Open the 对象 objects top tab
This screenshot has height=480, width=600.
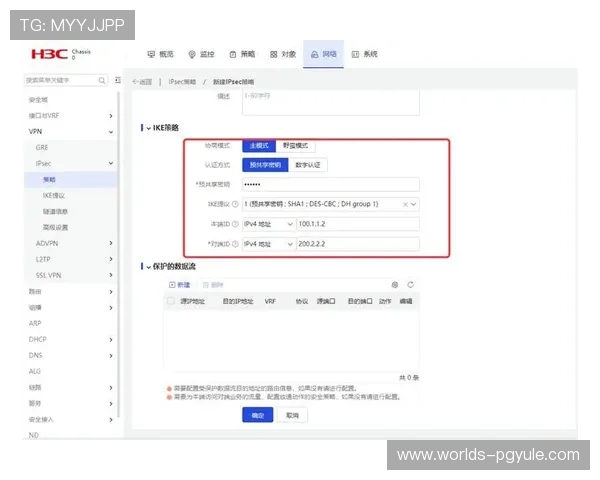point(283,54)
